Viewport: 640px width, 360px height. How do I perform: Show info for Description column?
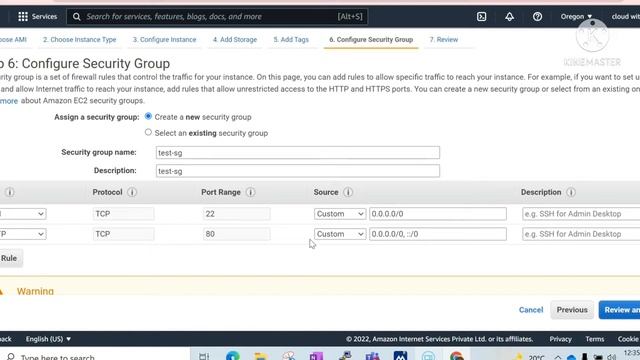pyautogui.click(x=571, y=192)
